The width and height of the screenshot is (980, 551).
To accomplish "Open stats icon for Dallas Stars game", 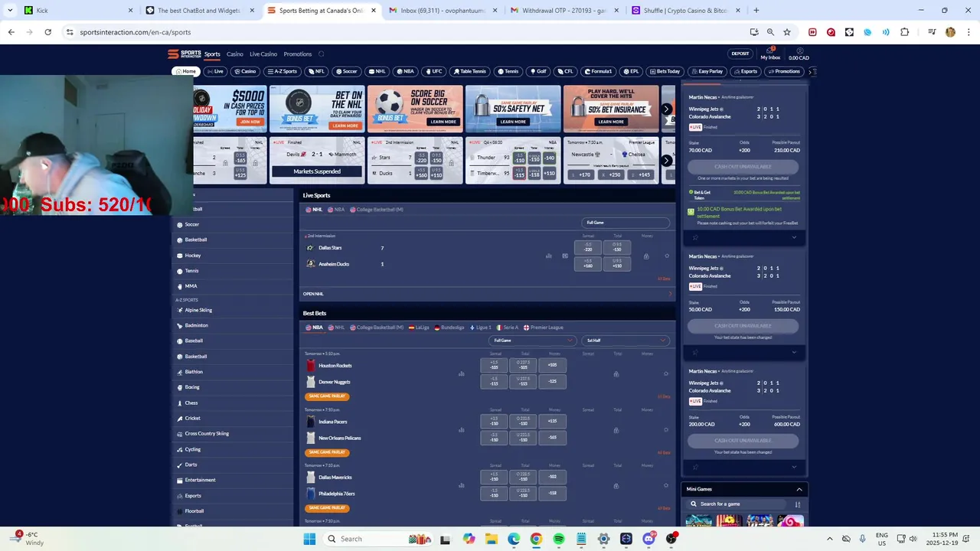I will click(549, 256).
